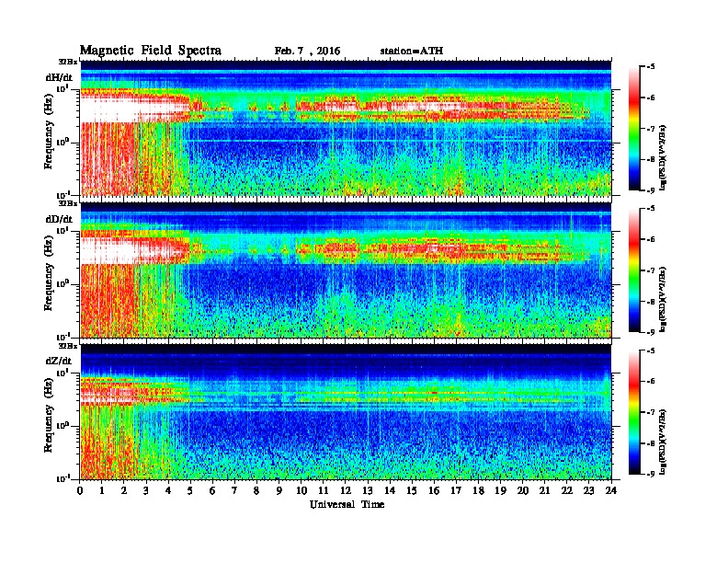Click the dH/dt spectrogram plot
This screenshot has height=563, width=728.
click(346, 128)
